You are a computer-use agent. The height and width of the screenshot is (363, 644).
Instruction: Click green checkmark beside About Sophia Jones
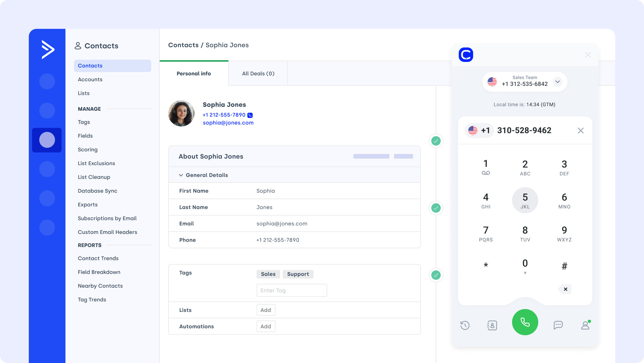[436, 141]
